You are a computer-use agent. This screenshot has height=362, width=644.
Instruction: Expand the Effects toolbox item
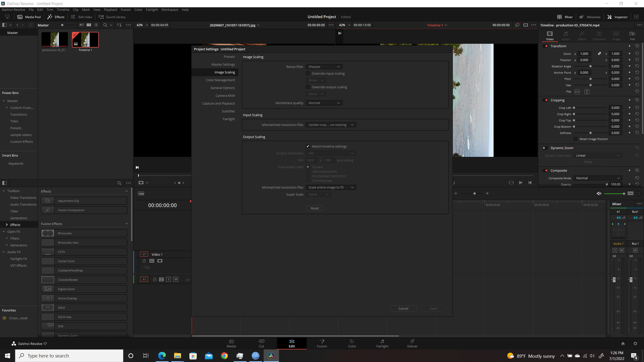(x=7, y=225)
